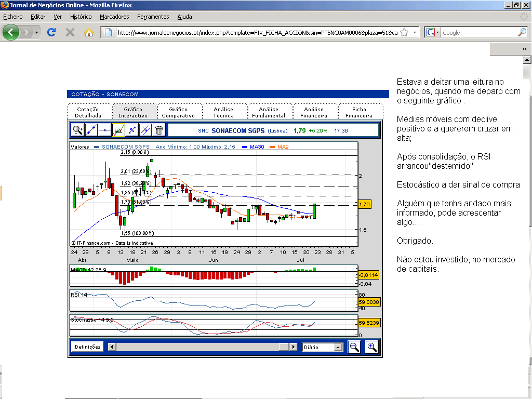Click the MA30 legend label
Viewport: 532px width, 399px height.
pyautogui.click(x=257, y=147)
